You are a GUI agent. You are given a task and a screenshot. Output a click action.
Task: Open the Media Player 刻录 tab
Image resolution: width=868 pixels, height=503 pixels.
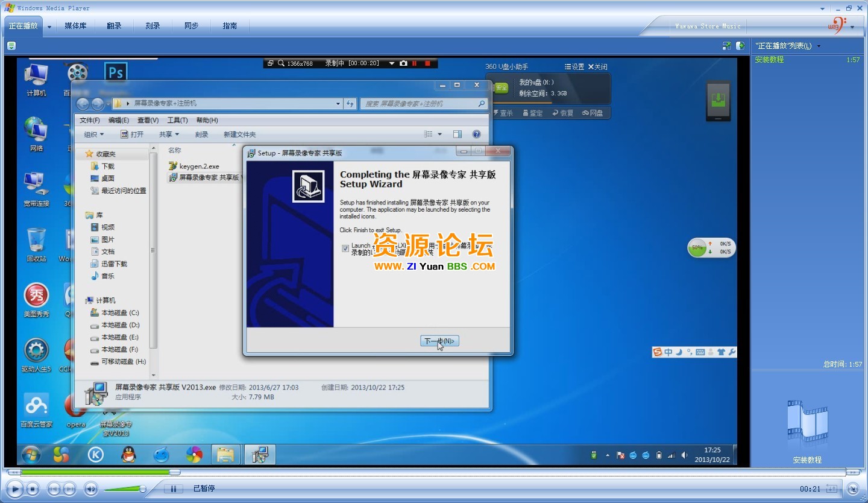coord(153,26)
